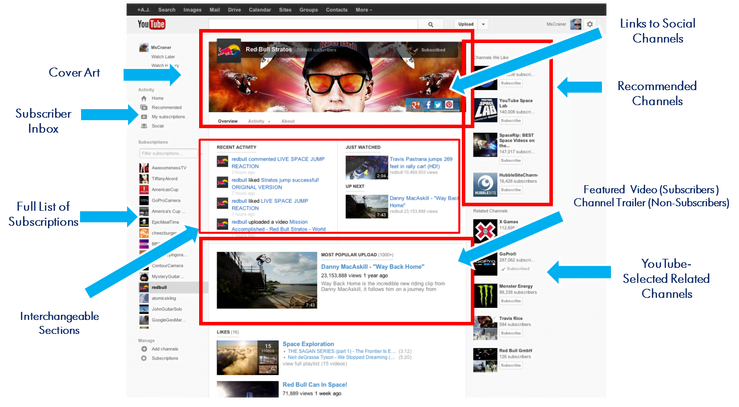Open Facebook social link on banner
739x407 pixels.
(x=427, y=105)
